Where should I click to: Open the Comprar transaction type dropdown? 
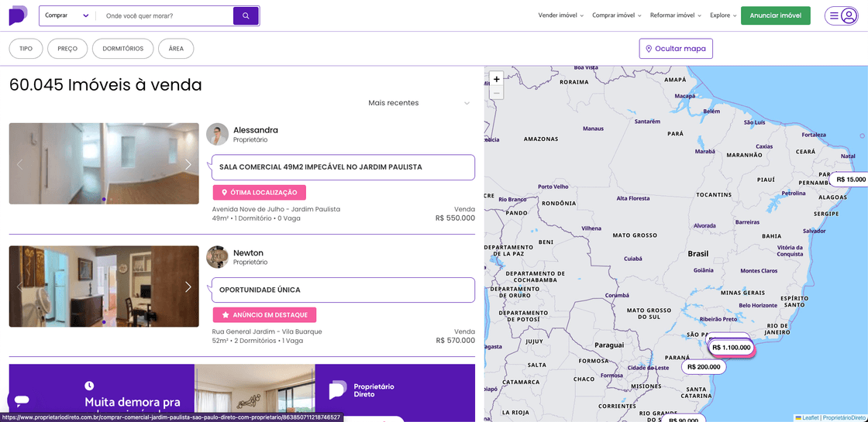[x=67, y=16]
